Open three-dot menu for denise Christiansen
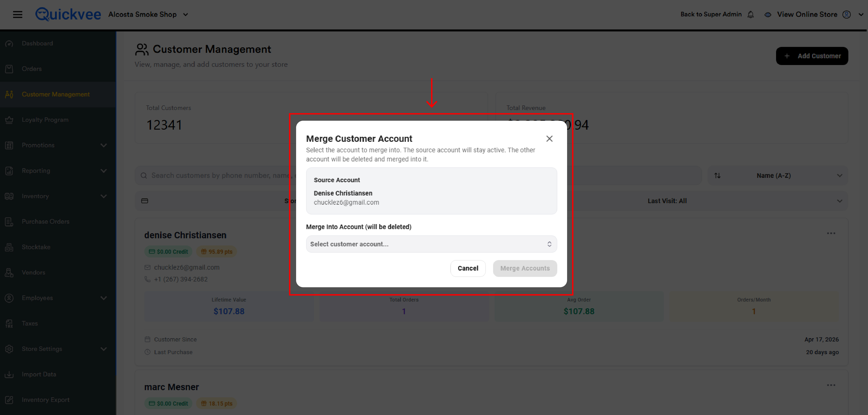 [x=831, y=233]
